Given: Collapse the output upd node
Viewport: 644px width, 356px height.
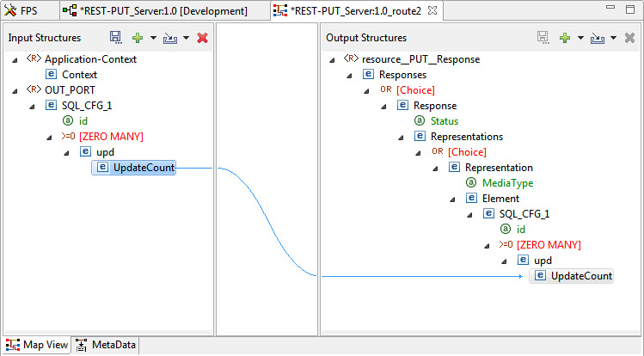Looking at the screenshot, I should coord(505,261).
